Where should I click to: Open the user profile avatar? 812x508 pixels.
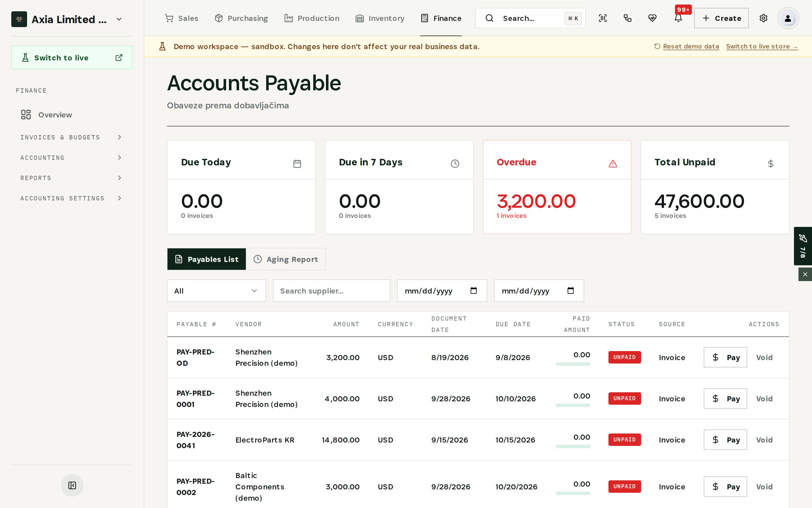(x=788, y=18)
